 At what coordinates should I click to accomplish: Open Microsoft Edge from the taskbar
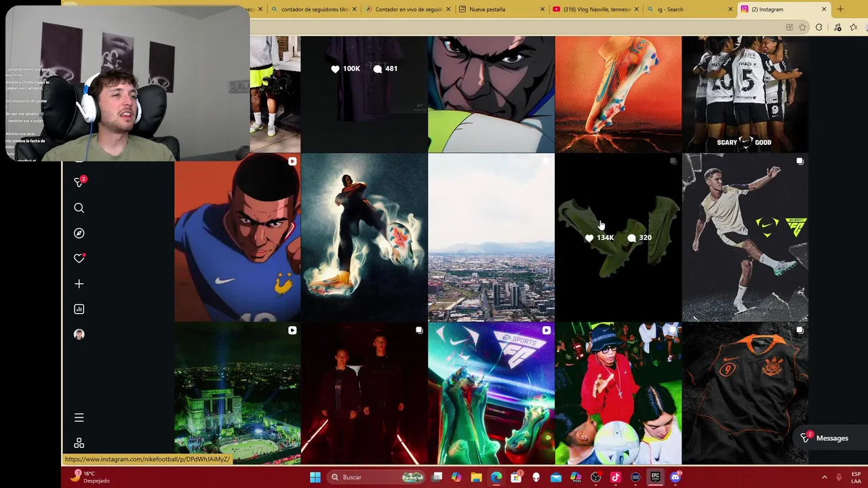pyautogui.click(x=496, y=477)
